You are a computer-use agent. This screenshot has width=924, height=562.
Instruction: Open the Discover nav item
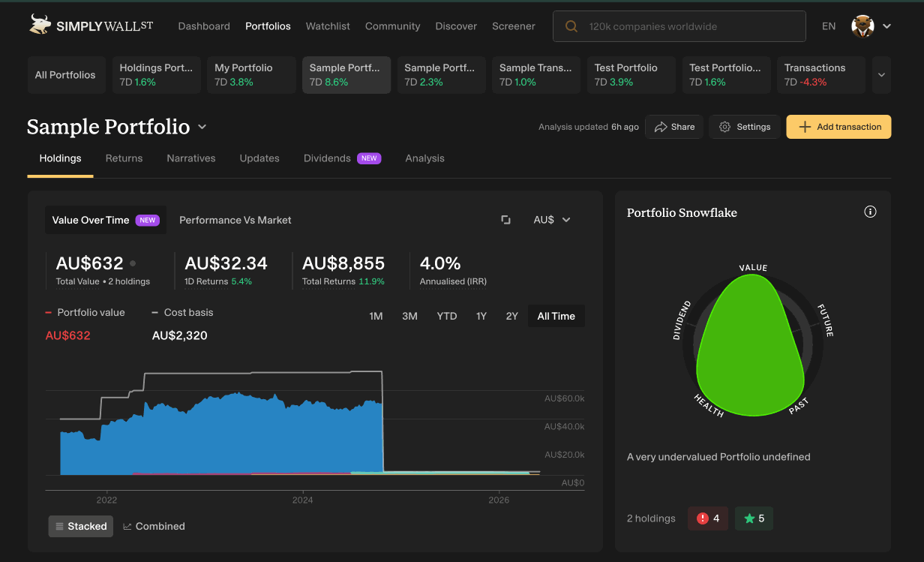(456, 26)
